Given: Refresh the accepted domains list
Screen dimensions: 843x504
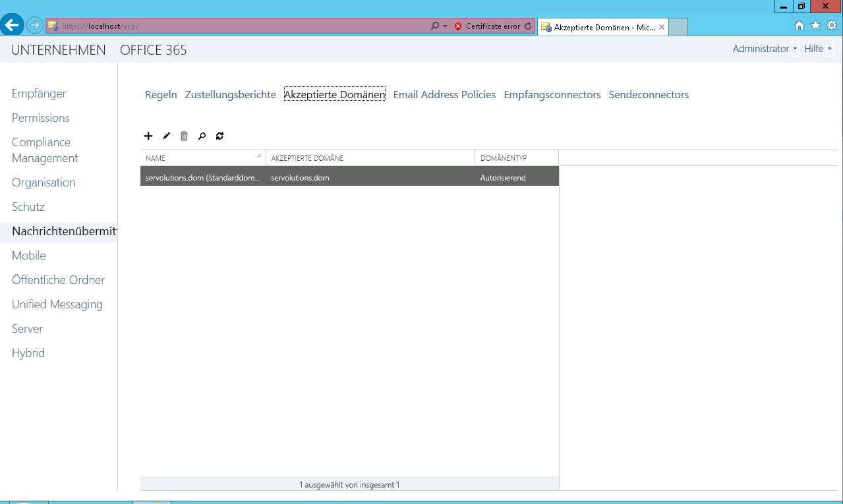Looking at the screenshot, I should (219, 136).
